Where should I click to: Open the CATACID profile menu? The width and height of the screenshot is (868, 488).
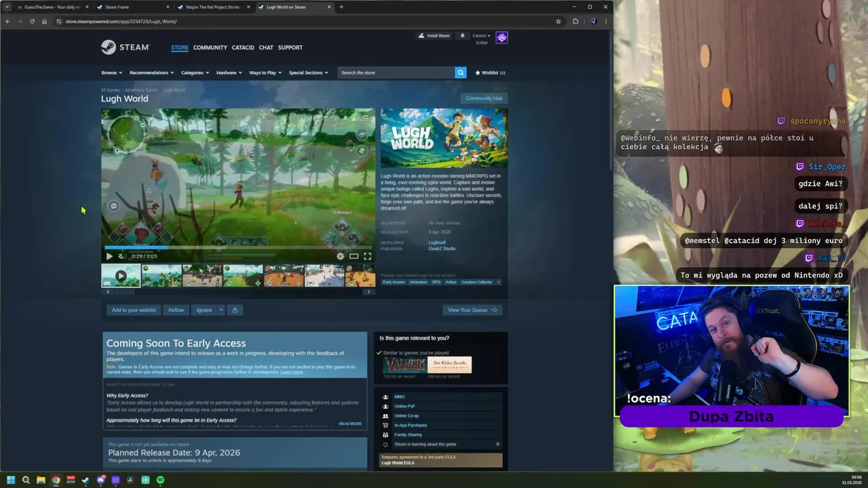click(x=243, y=47)
